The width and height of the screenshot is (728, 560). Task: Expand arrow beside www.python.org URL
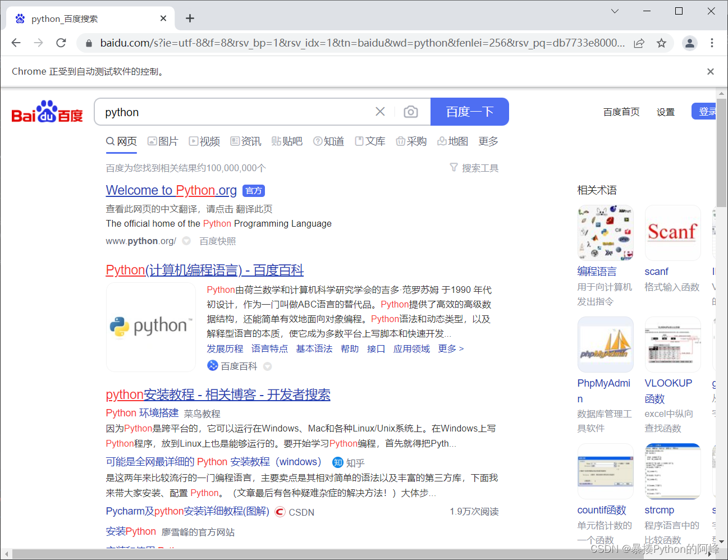(186, 241)
